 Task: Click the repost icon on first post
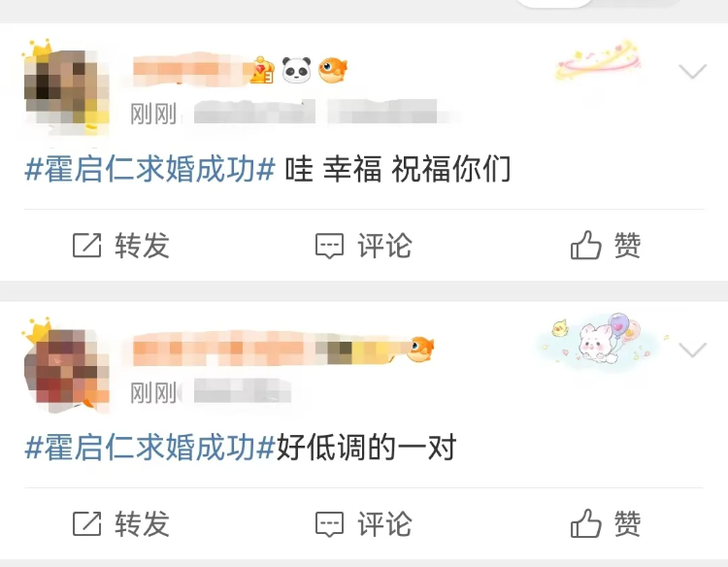(x=86, y=246)
